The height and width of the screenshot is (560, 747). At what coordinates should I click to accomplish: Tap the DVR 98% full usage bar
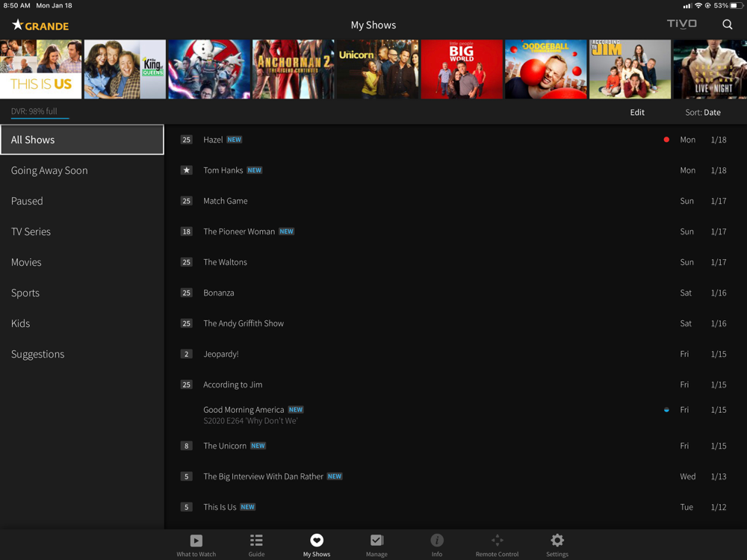(40, 113)
